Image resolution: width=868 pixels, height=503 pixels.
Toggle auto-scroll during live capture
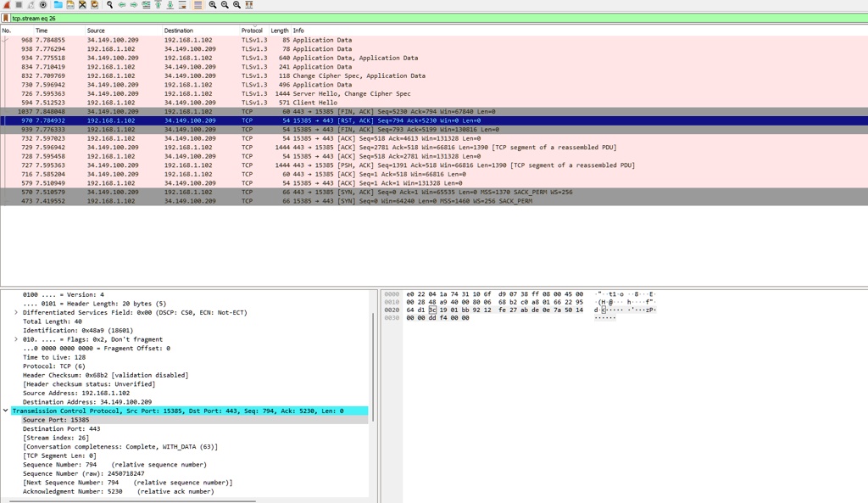click(x=181, y=4)
